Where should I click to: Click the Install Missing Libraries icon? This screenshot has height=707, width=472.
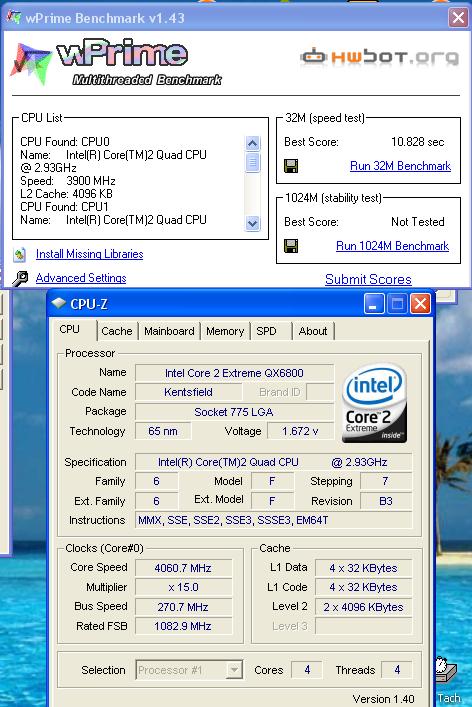(19, 254)
